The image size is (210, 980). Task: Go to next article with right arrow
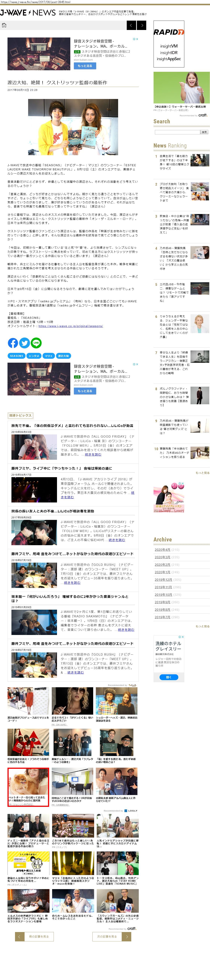[142, 25]
